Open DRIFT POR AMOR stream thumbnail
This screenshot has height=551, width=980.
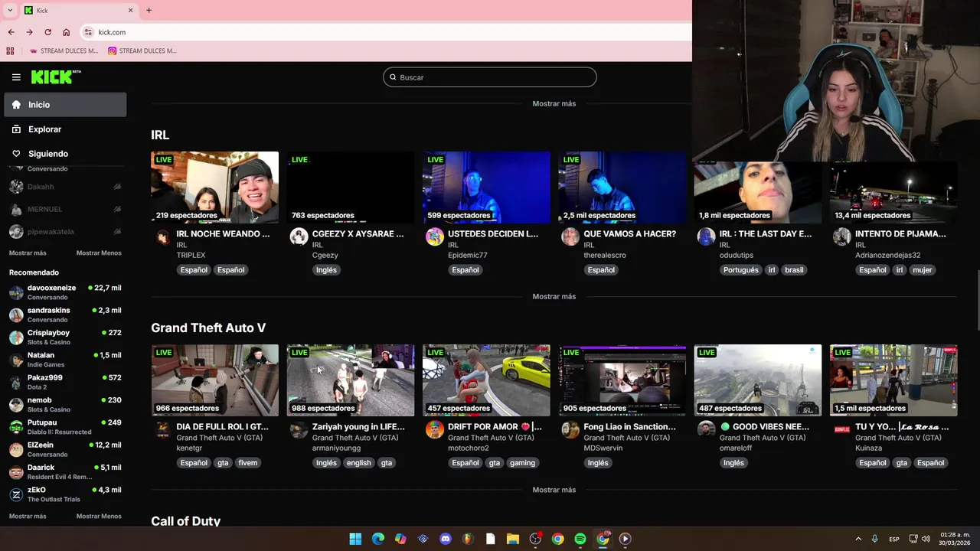[486, 380]
